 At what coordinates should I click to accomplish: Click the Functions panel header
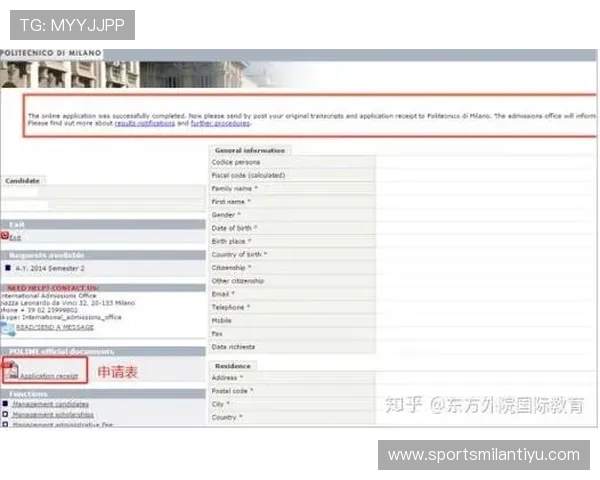click(x=103, y=394)
